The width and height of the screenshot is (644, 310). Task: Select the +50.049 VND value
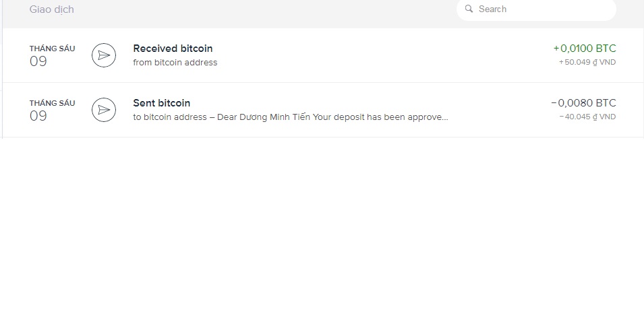(x=587, y=62)
